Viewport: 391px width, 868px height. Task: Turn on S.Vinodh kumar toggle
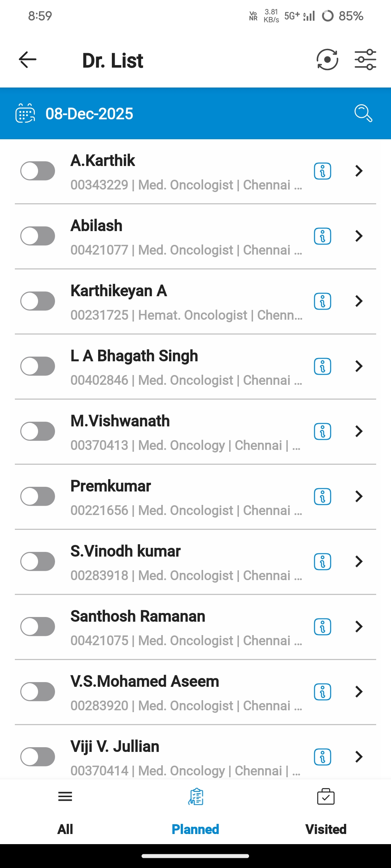(x=38, y=562)
